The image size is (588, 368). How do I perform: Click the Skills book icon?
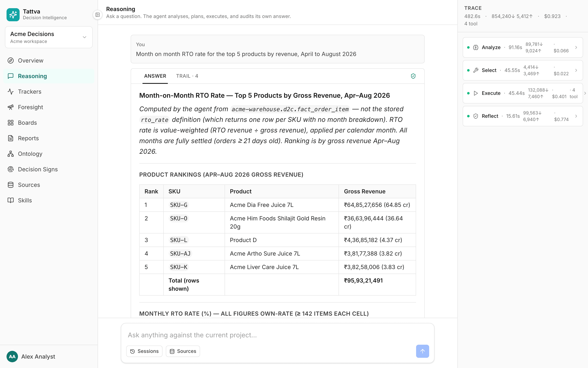10,200
